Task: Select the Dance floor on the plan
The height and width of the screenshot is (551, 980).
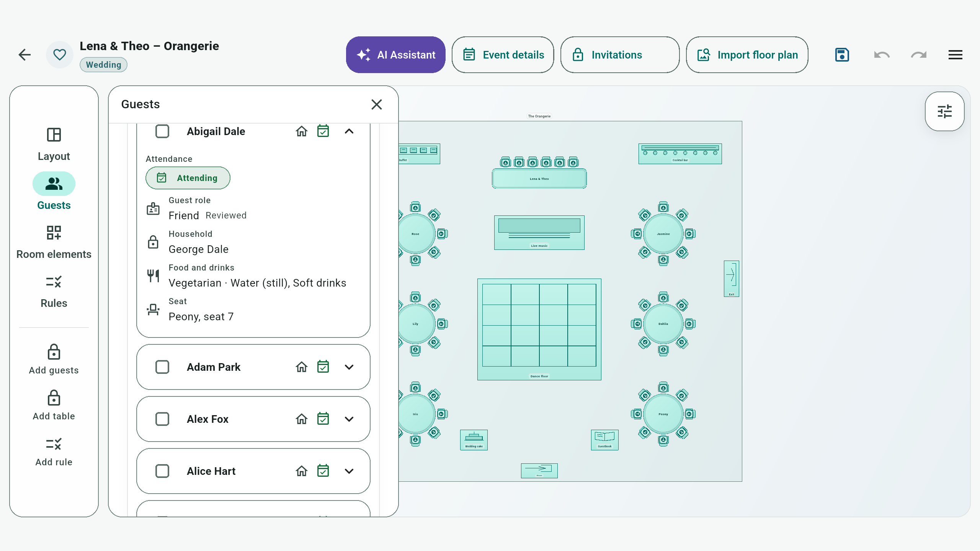Action: pyautogui.click(x=539, y=329)
